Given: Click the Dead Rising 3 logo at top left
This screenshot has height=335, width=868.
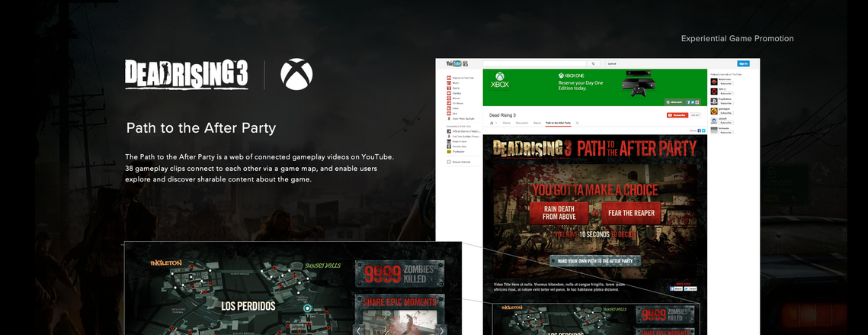Looking at the screenshot, I should click(x=186, y=74).
